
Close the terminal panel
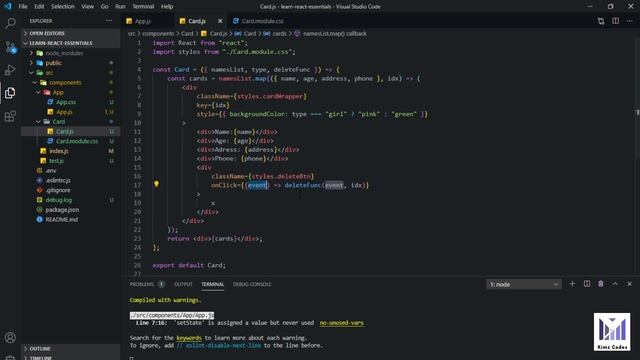click(629, 284)
